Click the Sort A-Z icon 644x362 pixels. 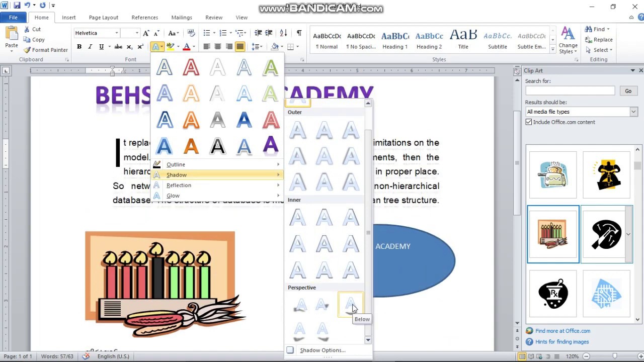click(x=283, y=33)
